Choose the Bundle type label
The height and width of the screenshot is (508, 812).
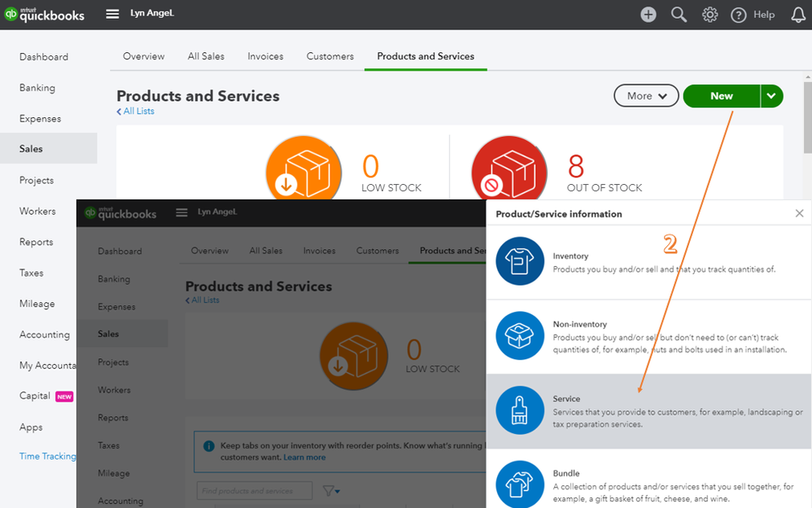click(x=566, y=473)
